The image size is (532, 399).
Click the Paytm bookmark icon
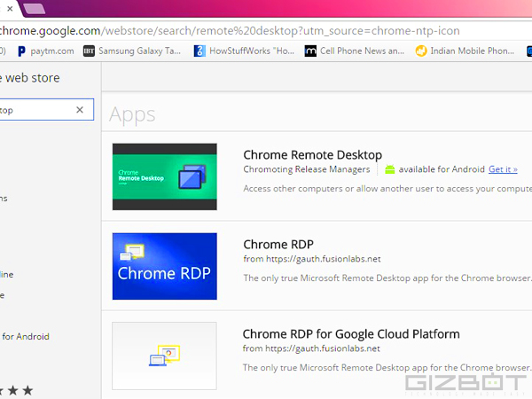pos(22,51)
